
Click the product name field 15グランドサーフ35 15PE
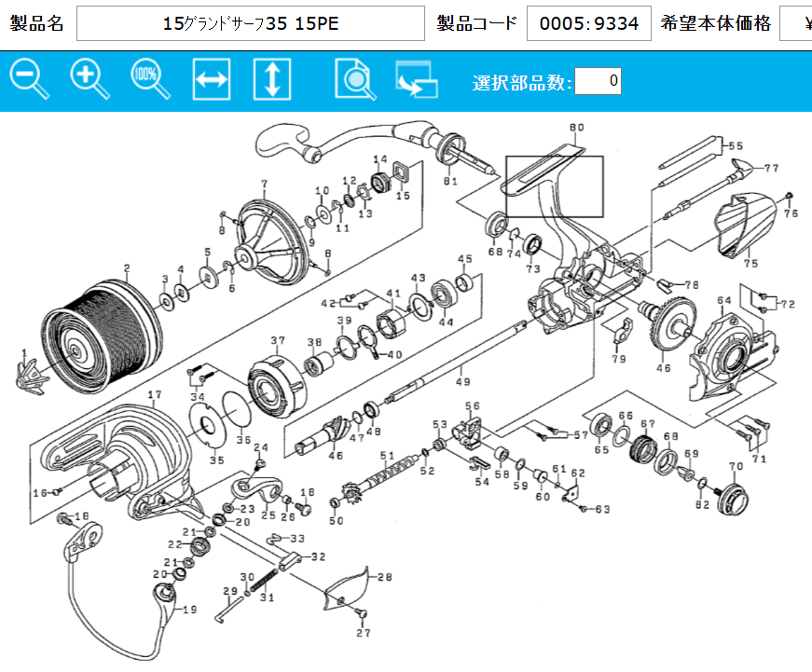point(251,23)
